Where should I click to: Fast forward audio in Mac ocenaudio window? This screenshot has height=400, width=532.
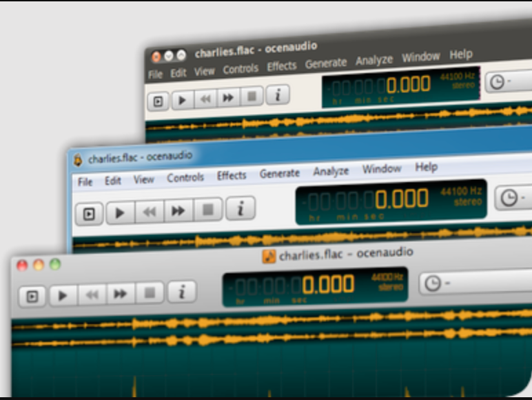[121, 293]
